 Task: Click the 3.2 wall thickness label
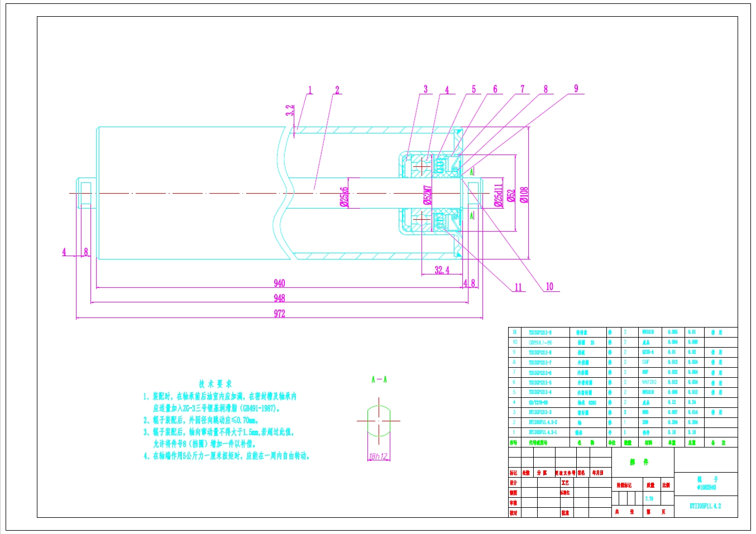coord(290,110)
